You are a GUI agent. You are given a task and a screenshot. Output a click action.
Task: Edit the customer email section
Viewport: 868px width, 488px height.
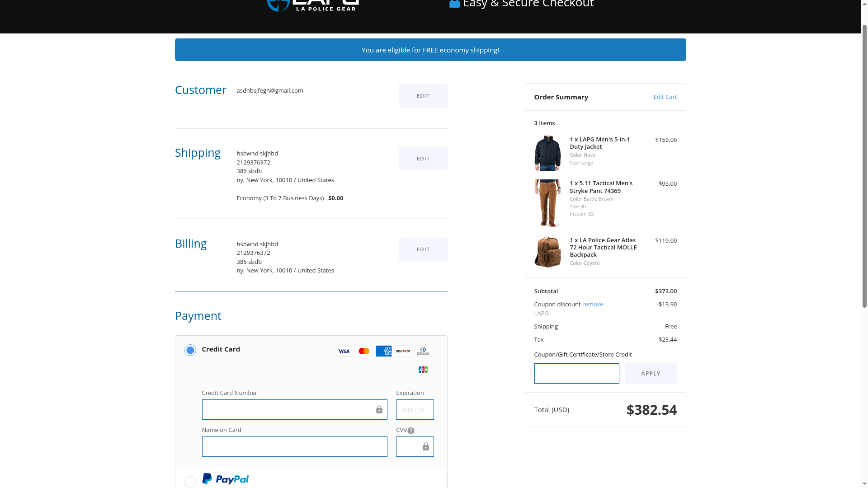coord(423,96)
